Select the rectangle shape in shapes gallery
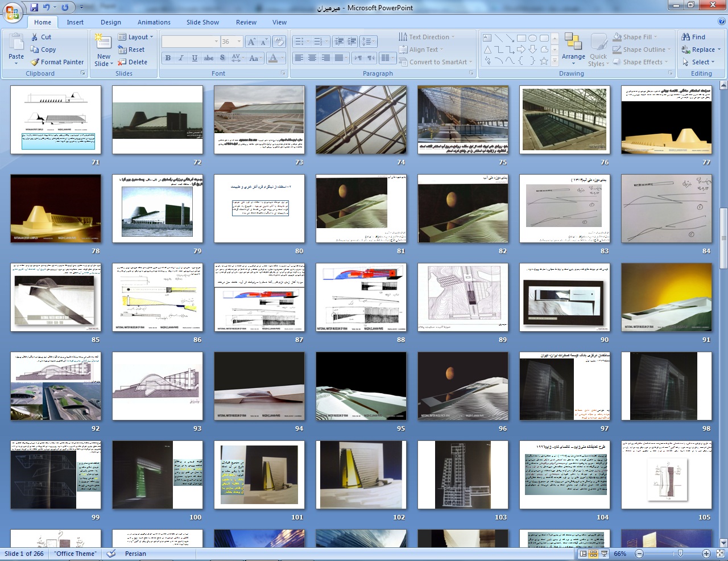The width and height of the screenshot is (728, 561). pyautogui.click(x=521, y=38)
